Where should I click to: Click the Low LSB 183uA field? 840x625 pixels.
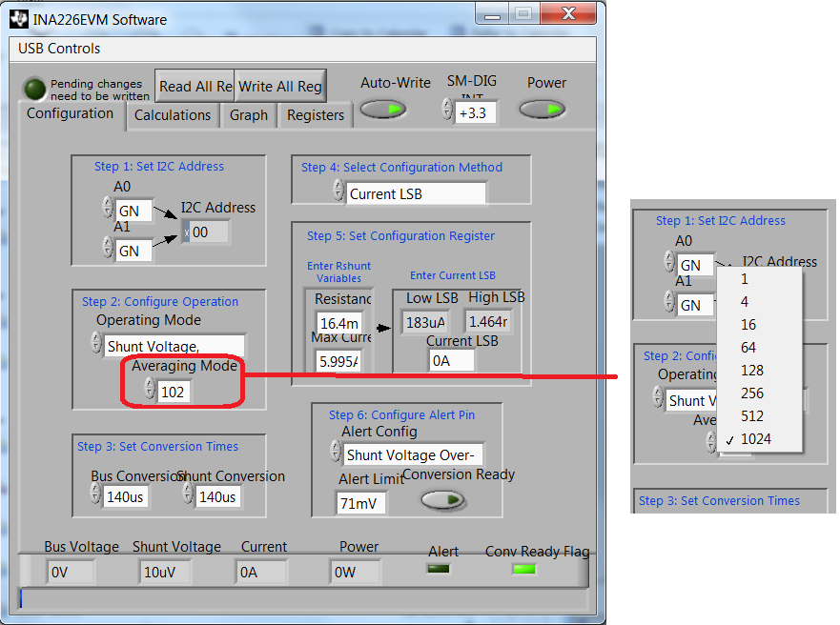point(426,322)
